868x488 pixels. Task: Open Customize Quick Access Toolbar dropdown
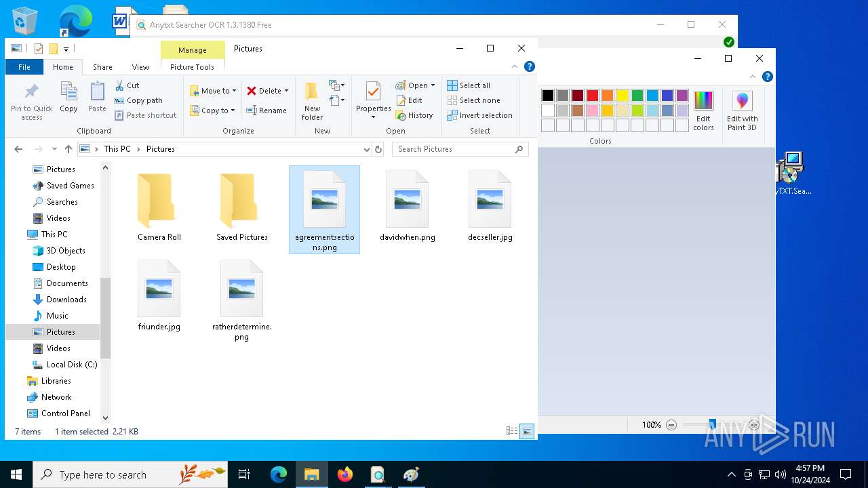pos(66,49)
